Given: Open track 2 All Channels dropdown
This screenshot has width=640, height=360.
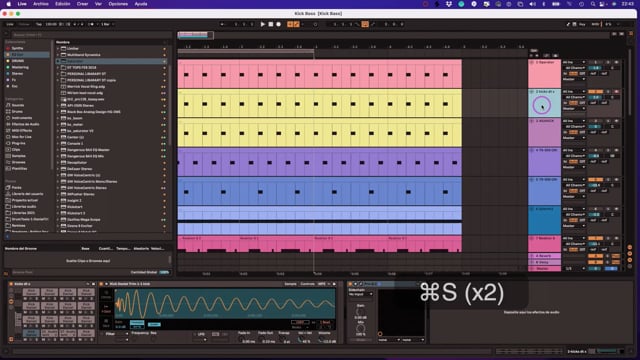Looking at the screenshot, I should [574, 97].
